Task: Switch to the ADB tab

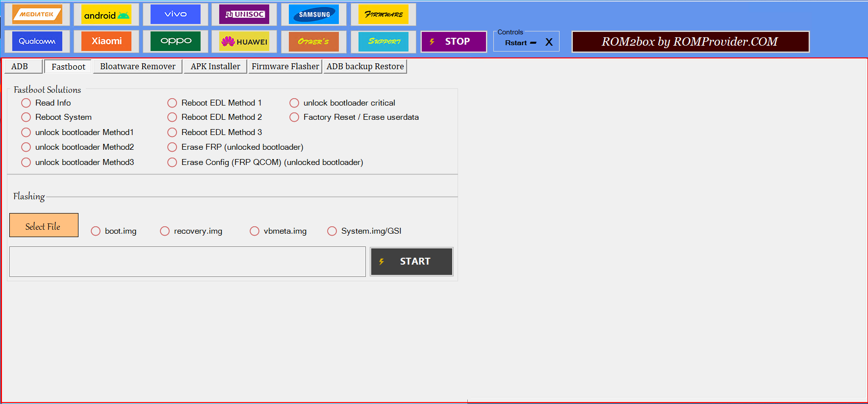Action: (23, 66)
